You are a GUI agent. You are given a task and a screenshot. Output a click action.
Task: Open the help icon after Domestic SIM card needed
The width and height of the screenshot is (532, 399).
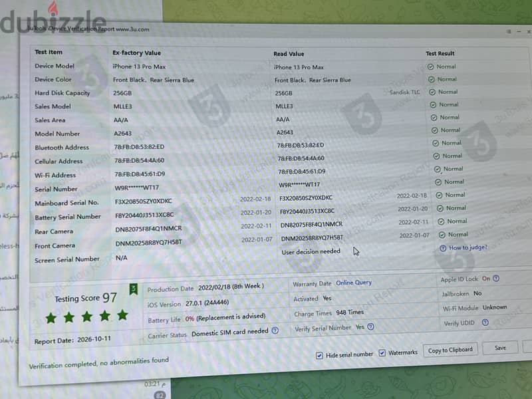pyautogui.click(x=275, y=330)
